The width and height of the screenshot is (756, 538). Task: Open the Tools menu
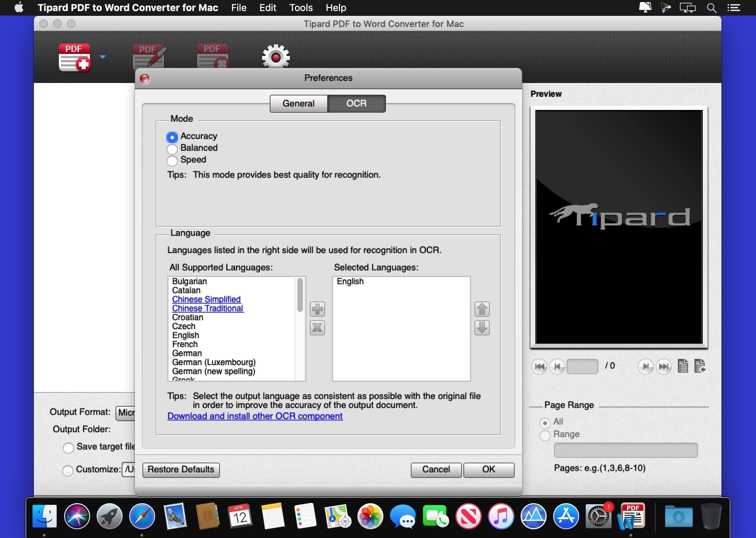301,8
